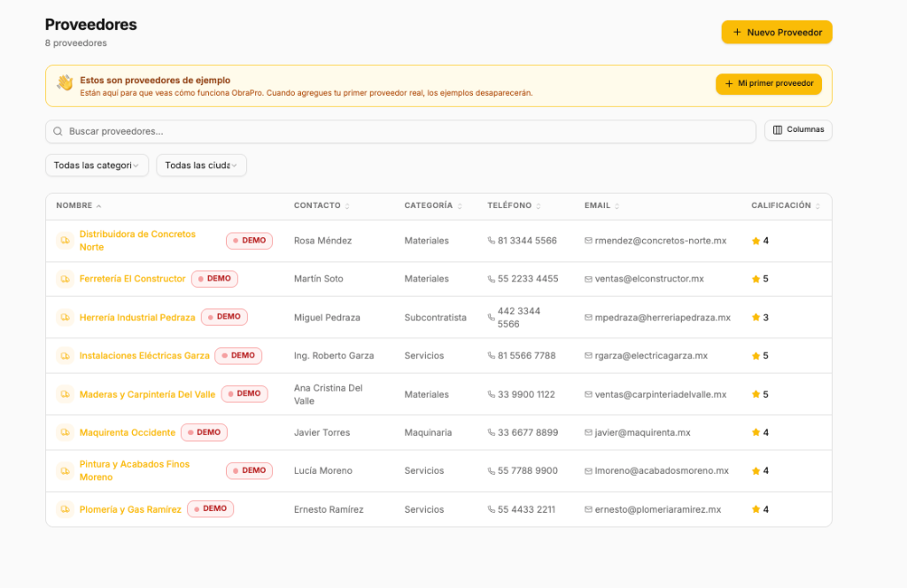Sort the table by Teléfono column
The image size is (907, 588).
tap(515, 205)
